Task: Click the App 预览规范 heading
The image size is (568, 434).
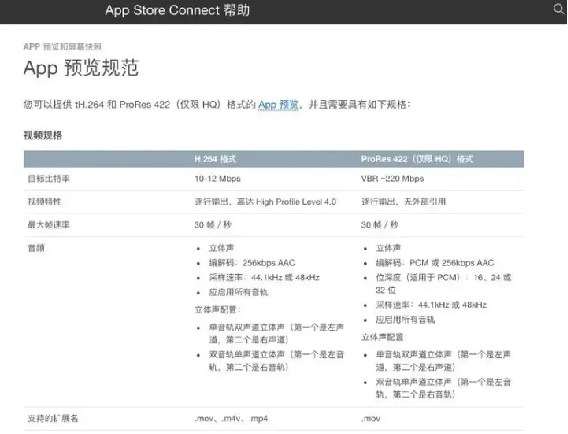Action: pyautogui.click(x=81, y=68)
